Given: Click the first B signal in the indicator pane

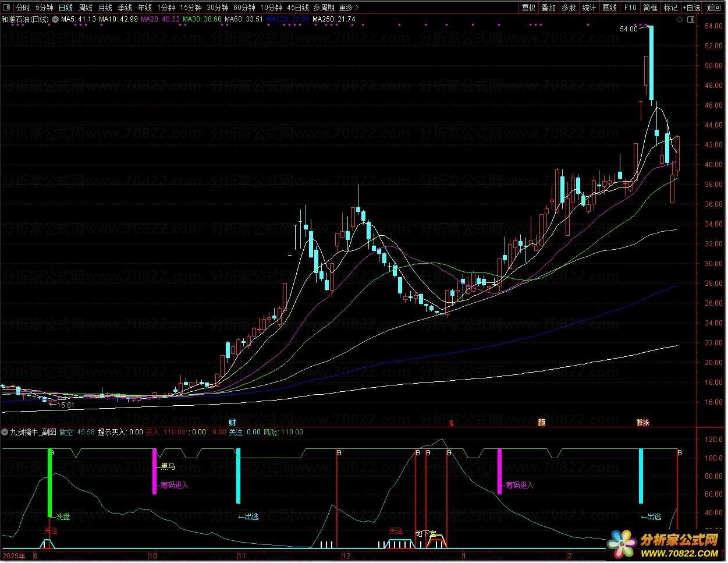Looking at the screenshot, I should point(52,452).
